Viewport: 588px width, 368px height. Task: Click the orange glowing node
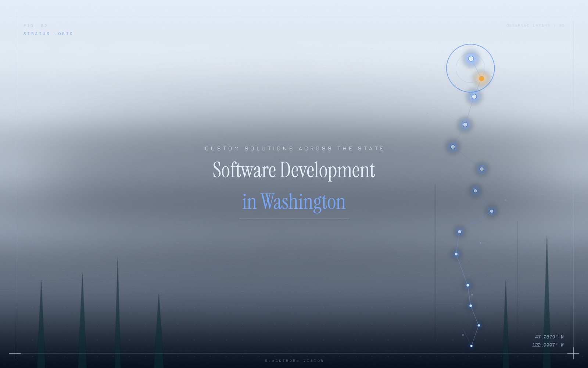click(x=481, y=78)
